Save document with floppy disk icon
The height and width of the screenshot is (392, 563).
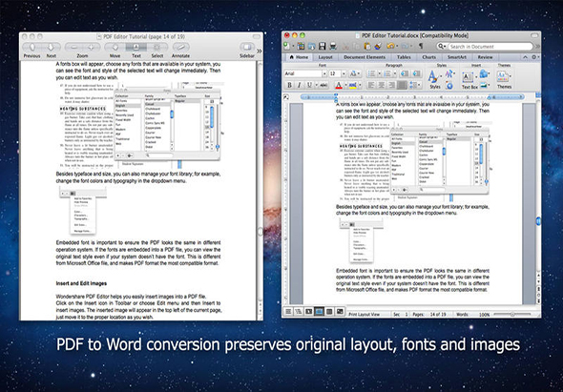(323, 46)
